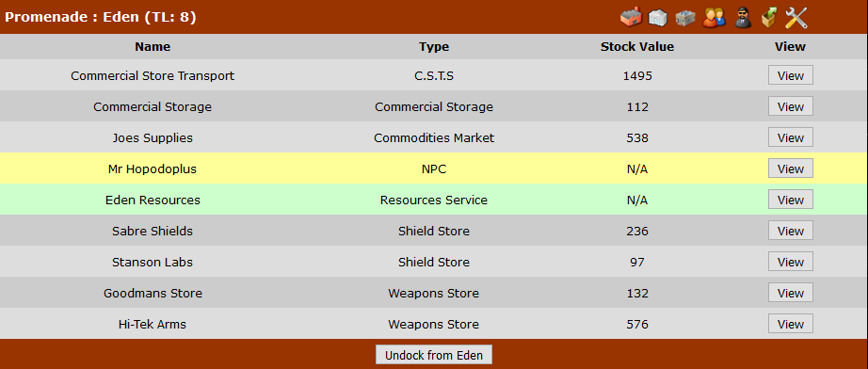The width and height of the screenshot is (868, 369).
Task: Open the two-people crew icon
Action: (714, 18)
